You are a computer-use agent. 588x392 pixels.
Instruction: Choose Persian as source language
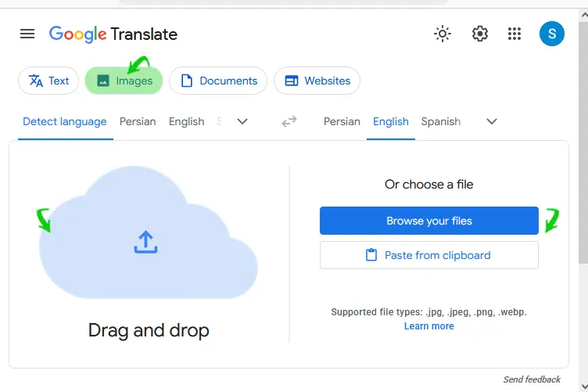pyautogui.click(x=138, y=121)
